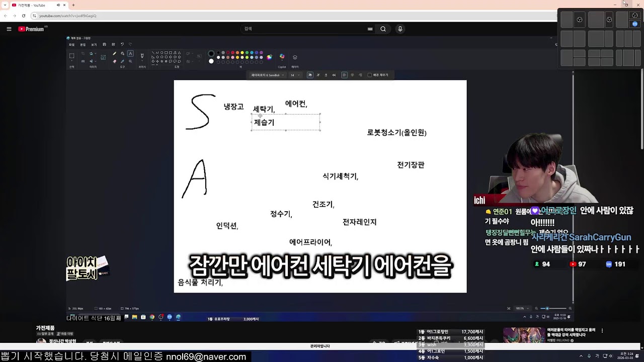644x362 pixels.
Task: Select the Color picker eyedropper tool
Action: tap(122, 61)
